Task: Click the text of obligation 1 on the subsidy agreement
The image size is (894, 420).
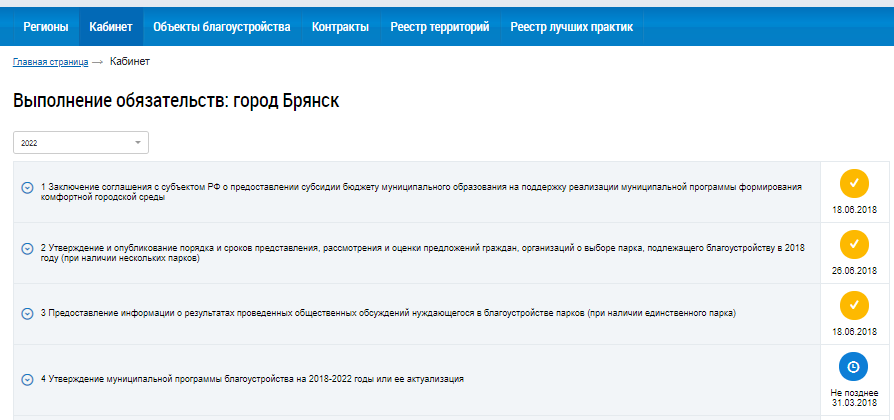Action: tap(420, 192)
